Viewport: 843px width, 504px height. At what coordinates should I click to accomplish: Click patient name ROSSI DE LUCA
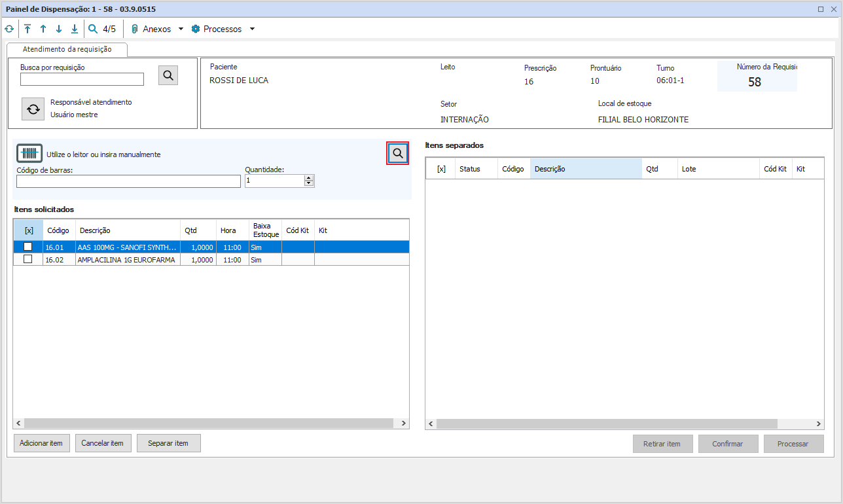tap(239, 81)
